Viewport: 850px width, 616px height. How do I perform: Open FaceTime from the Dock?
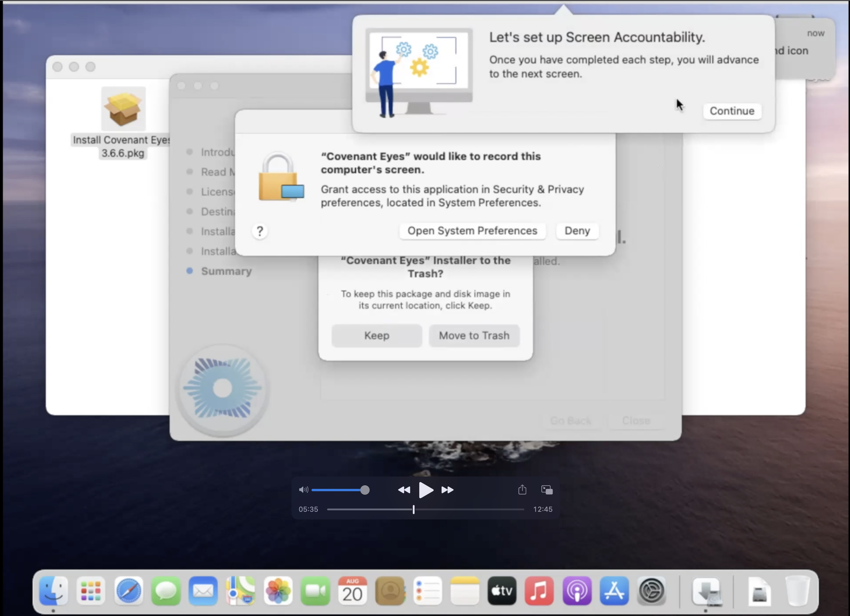(x=315, y=591)
